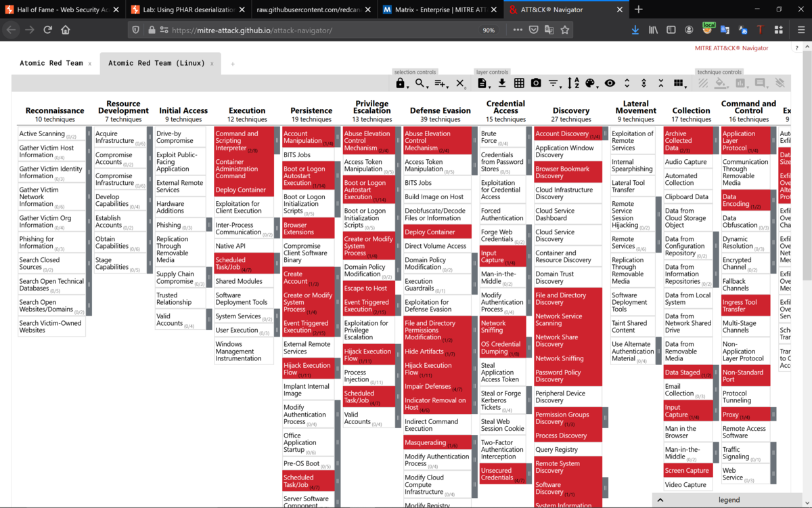The height and width of the screenshot is (508, 812).
Task: Export layer to Excel grid icon
Action: pos(519,83)
